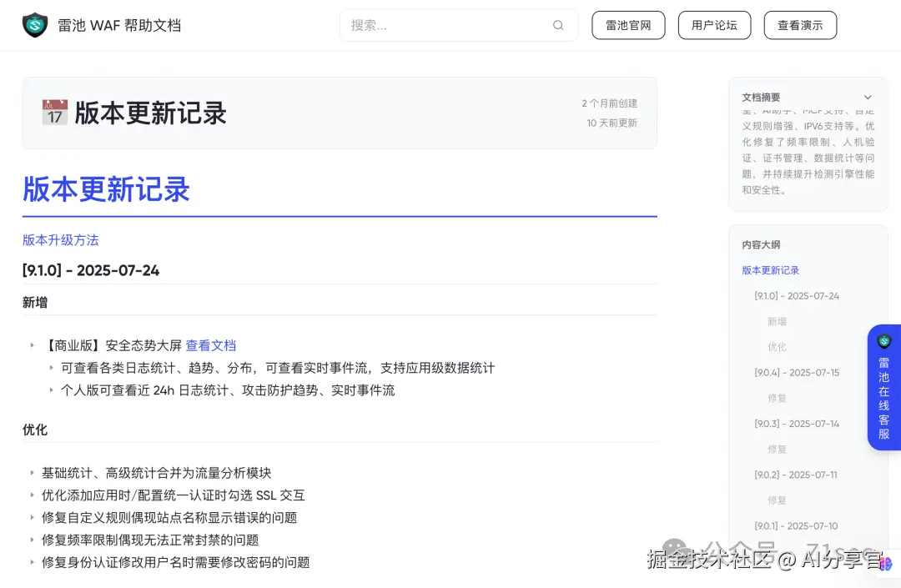Click the shield icon inside the online support widget
Image resolution: width=901 pixels, height=588 pixels.
883,341
